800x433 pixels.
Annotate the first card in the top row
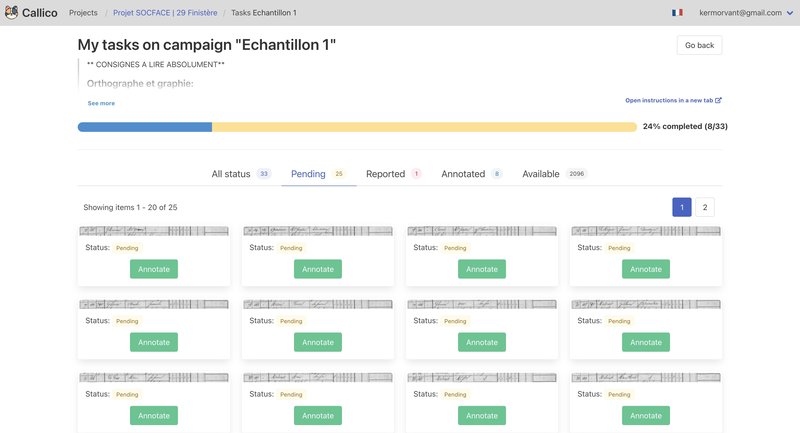pos(154,269)
